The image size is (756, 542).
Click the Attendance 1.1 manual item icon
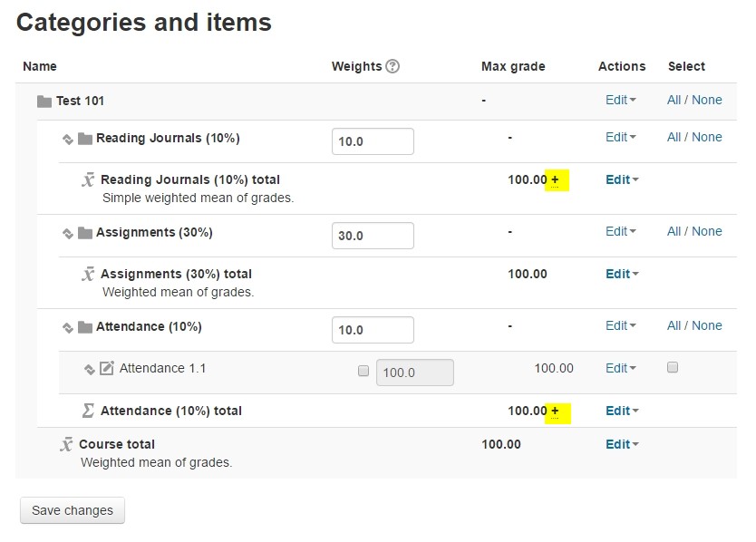(x=107, y=368)
